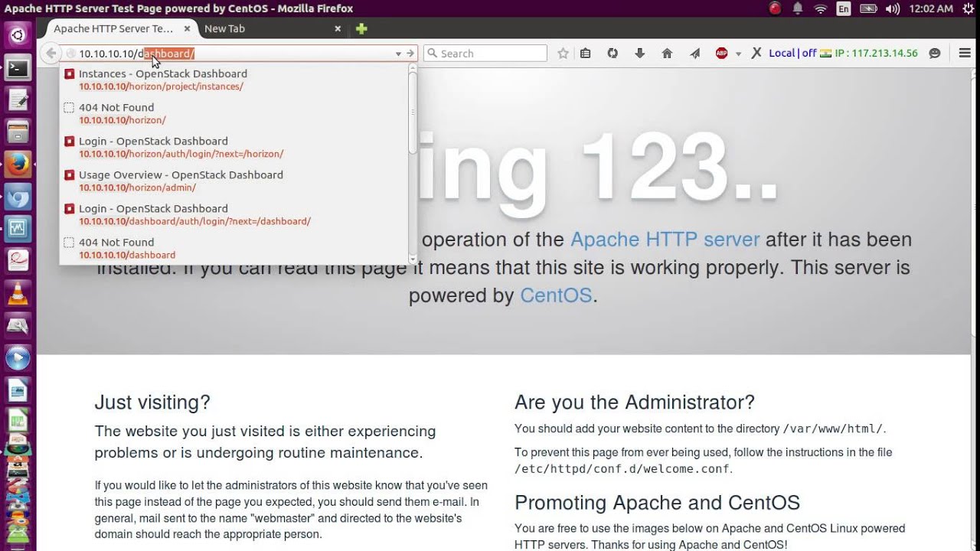Click the India flag icon
Image resolution: width=980 pixels, height=551 pixels.
point(825,54)
